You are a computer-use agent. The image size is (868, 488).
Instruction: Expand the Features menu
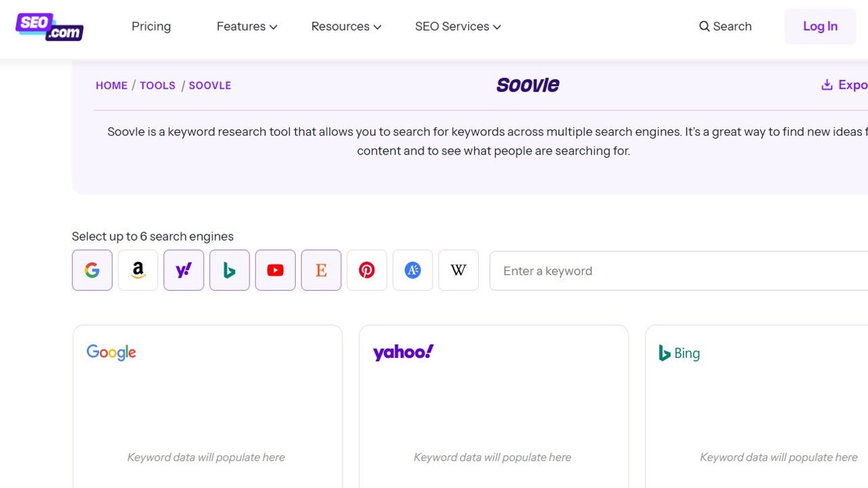(x=247, y=26)
